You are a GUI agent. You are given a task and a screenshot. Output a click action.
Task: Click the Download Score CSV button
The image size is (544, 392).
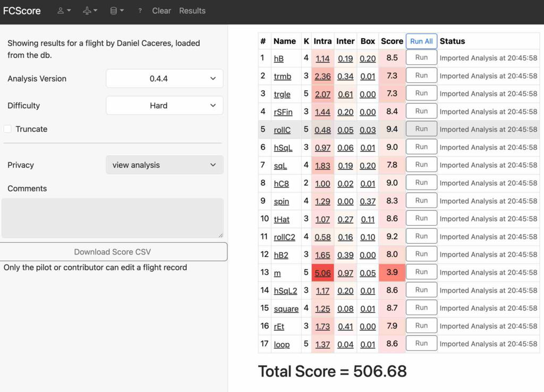[x=113, y=252]
